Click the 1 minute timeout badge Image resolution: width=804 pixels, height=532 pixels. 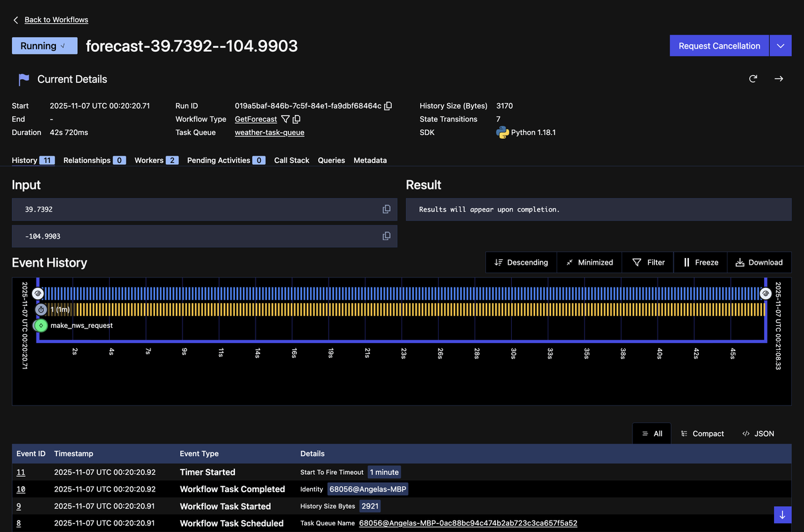[x=384, y=472]
